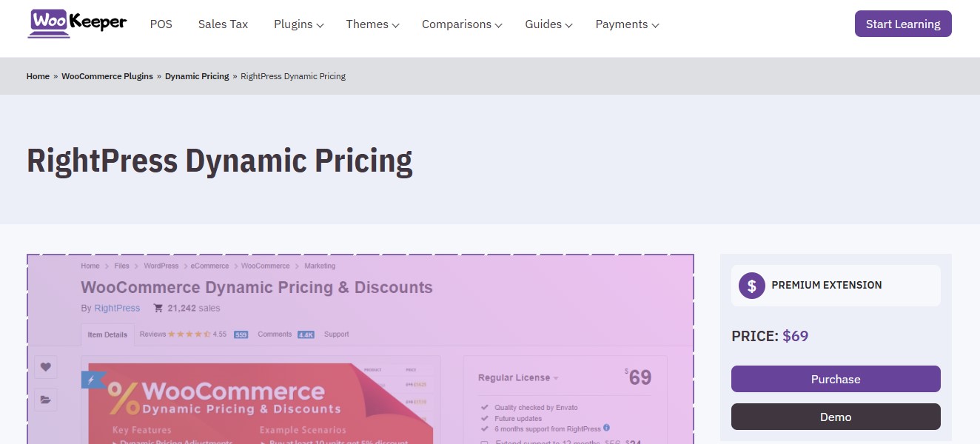Click the star rating beside Reviews
Screen dimensions: 980x444
(188, 334)
